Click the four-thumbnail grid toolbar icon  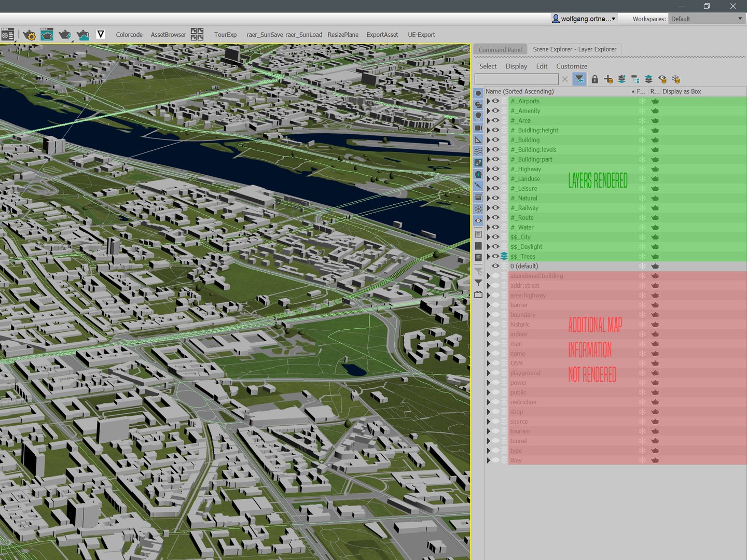pyautogui.click(x=197, y=35)
